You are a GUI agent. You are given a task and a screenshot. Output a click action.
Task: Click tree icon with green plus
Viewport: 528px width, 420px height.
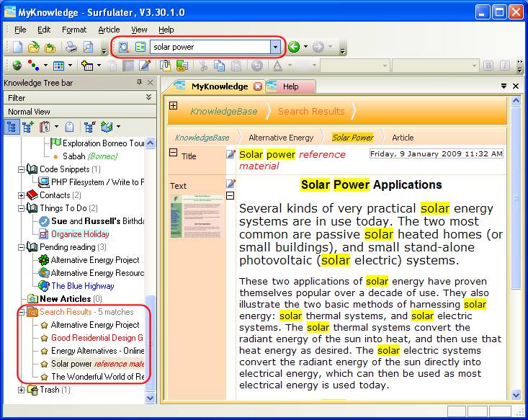[28, 127]
